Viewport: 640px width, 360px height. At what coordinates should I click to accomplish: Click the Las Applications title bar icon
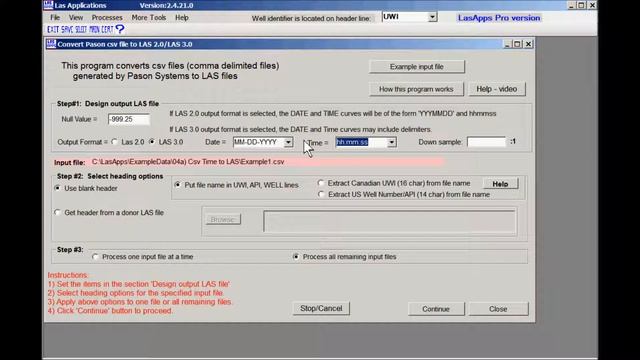tap(49, 5)
